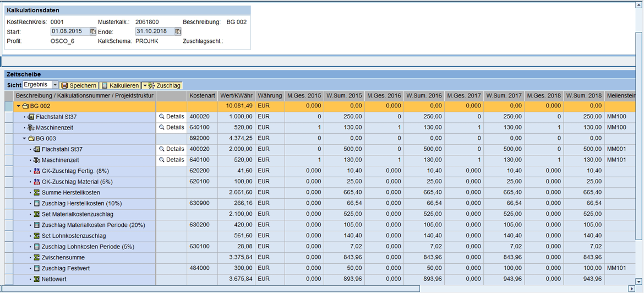The image size is (644, 293).
Task: Click the Kostenart column header
Action: click(202, 95)
